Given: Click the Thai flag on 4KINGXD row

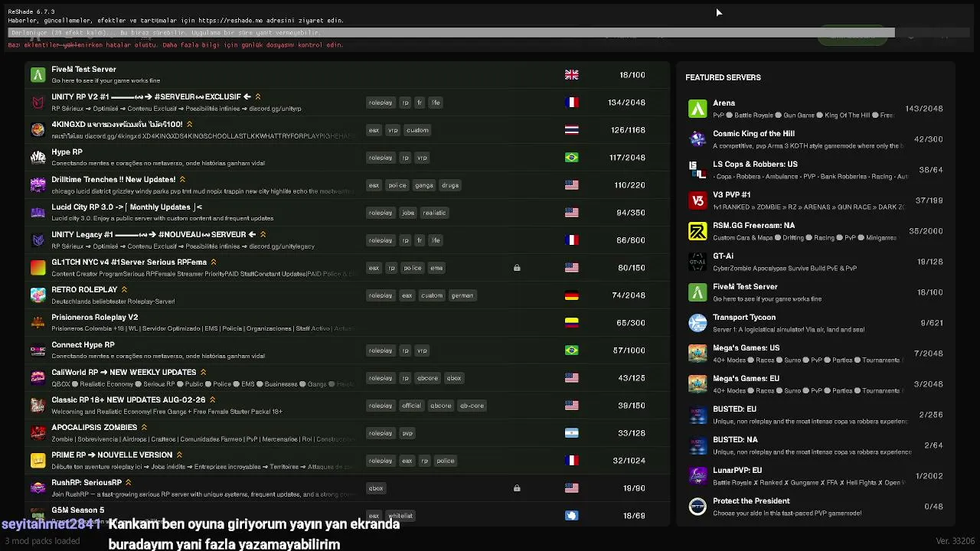Looking at the screenshot, I should 572,130.
